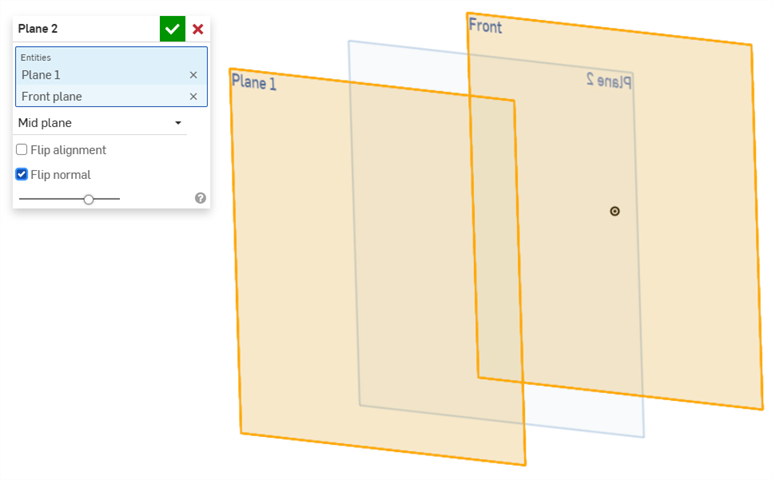
Task: Confirm Plane 2 with the green checkmark
Action: [x=172, y=29]
